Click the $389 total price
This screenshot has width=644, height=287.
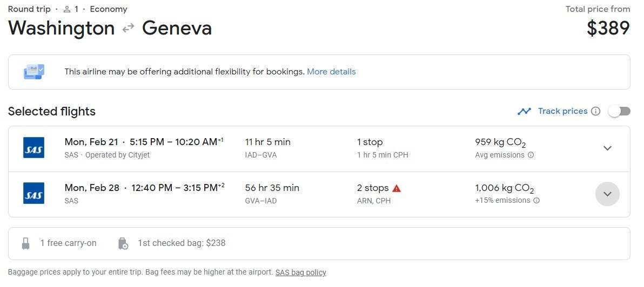(608, 28)
